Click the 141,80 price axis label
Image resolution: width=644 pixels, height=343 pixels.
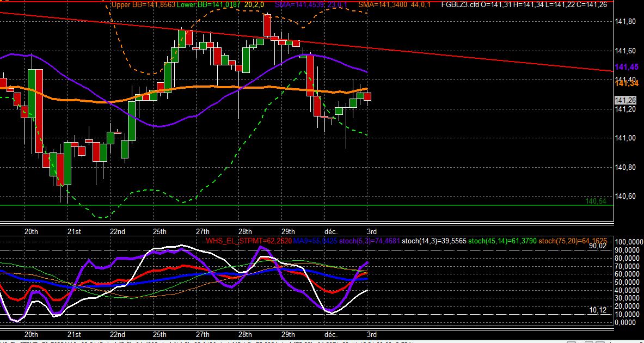(x=625, y=22)
